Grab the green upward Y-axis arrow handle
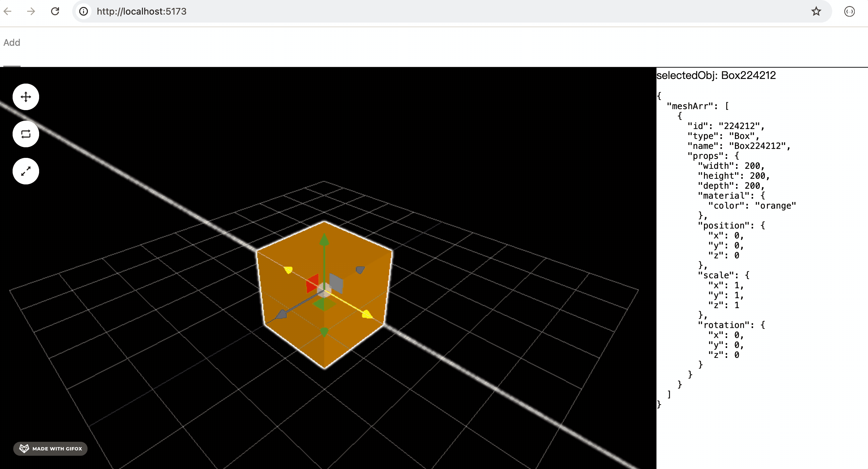The image size is (868, 469). click(324, 240)
